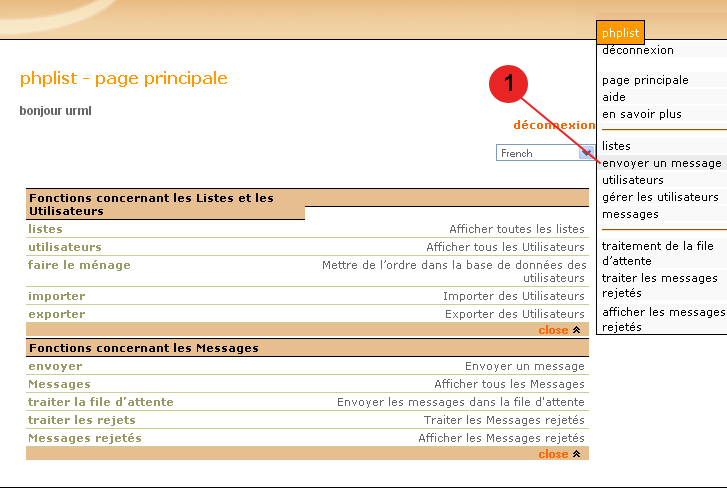Click the orange 'déconnexion' link

pos(554,125)
